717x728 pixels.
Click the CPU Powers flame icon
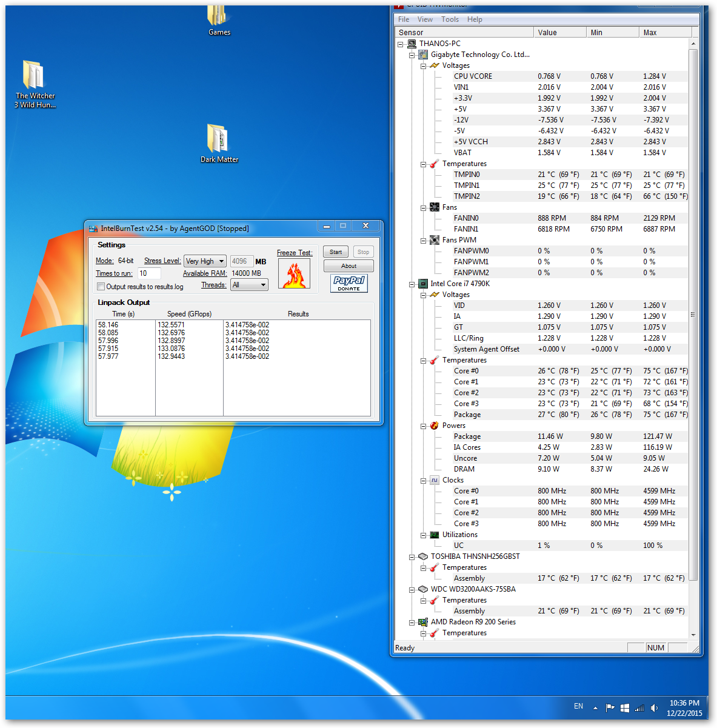pyautogui.click(x=435, y=426)
